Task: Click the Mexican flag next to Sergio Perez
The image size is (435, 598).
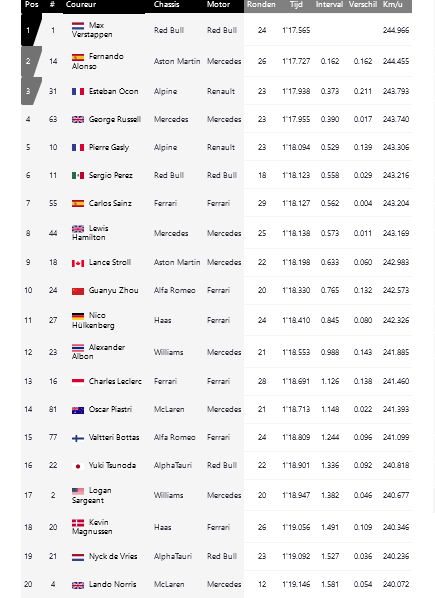Action: (78, 175)
